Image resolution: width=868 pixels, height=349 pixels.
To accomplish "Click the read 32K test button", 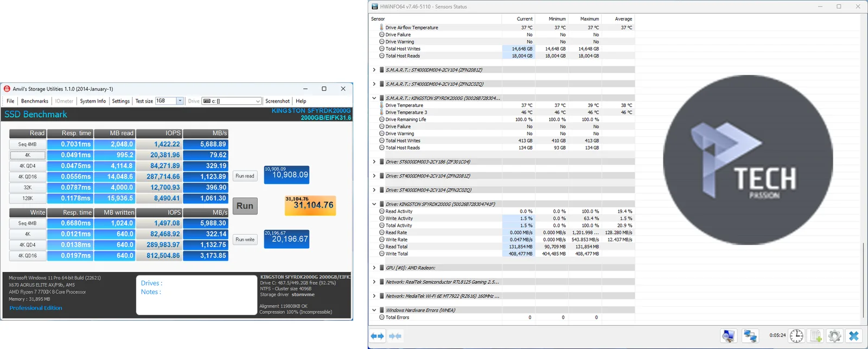I will 28,188.
